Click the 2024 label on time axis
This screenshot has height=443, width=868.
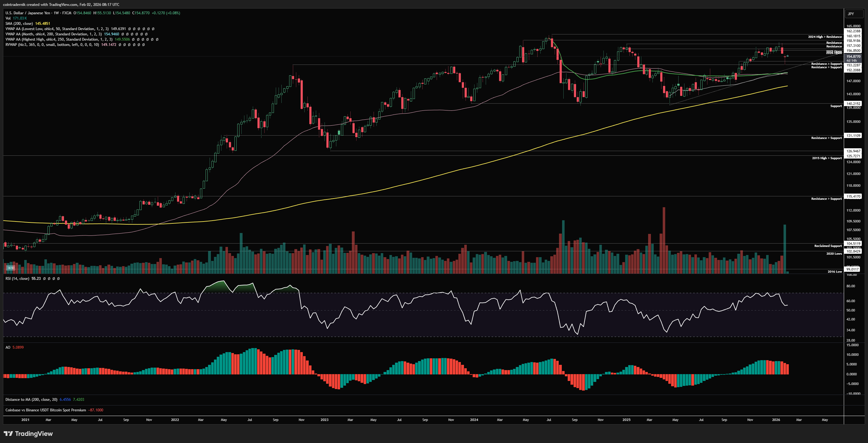(474, 420)
